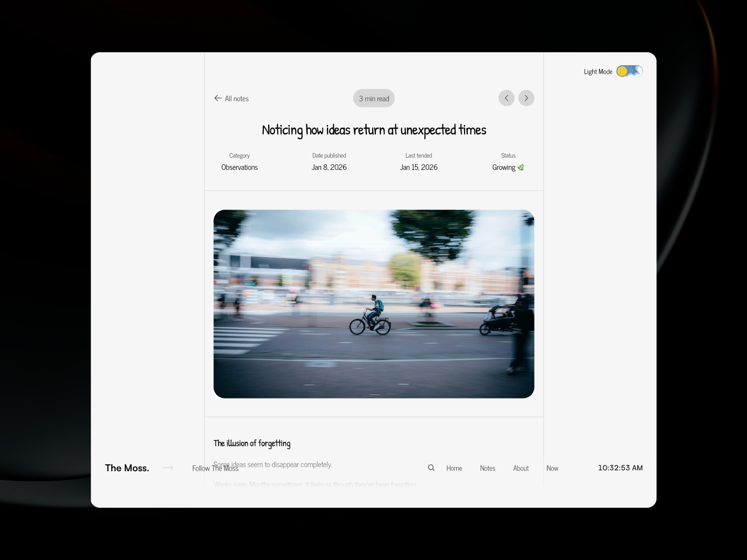Image resolution: width=747 pixels, height=560 pixels.
Task: Click The Moss. site logo
Action: [127, 468]
